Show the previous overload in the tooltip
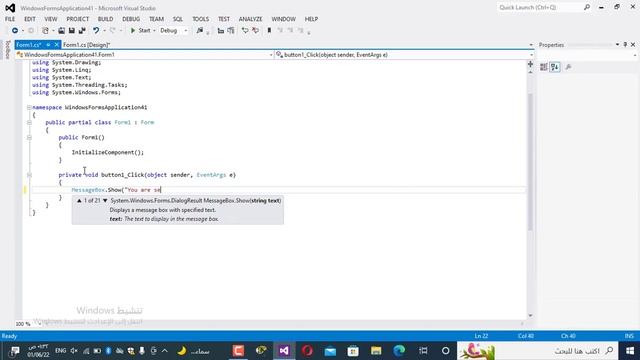The image size is (640, 360). 79,201
